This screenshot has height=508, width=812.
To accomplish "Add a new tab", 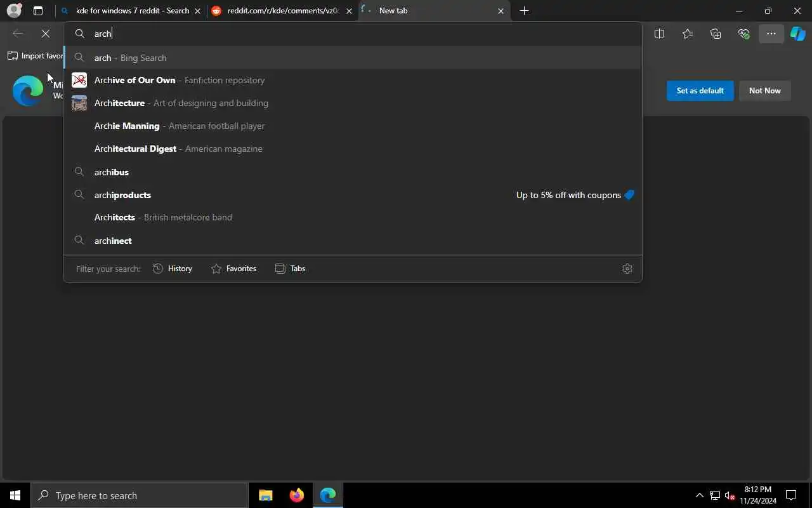I will [x=524, y=11].
